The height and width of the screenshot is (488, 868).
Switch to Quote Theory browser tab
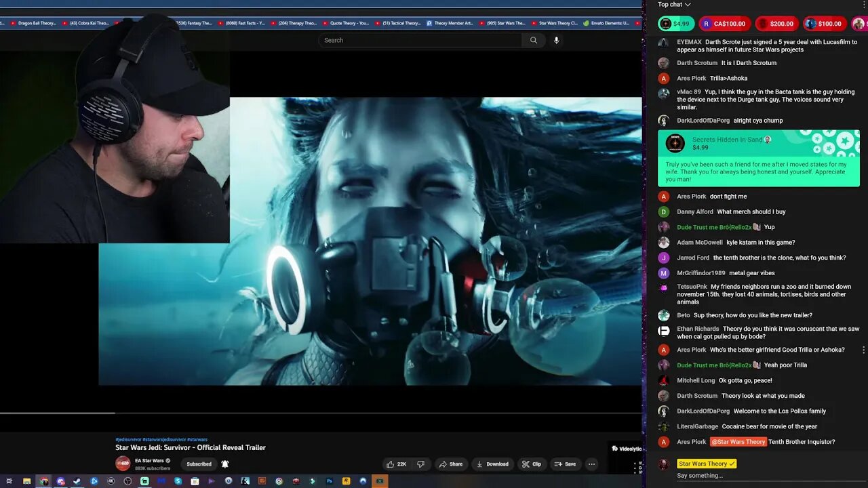[x=346, y=23]
